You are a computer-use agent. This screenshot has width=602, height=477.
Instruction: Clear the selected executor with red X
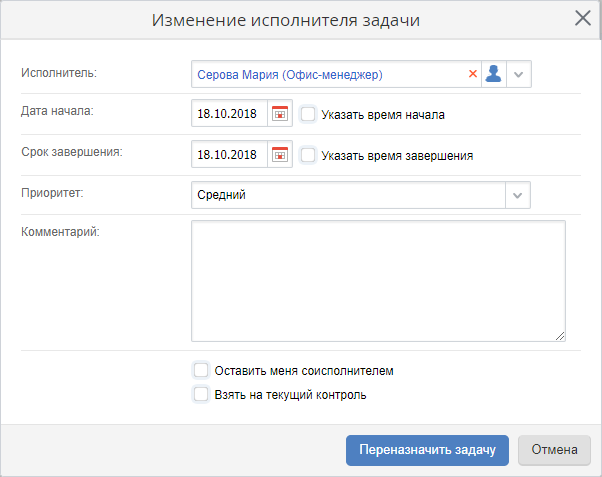pyautogui.click(x=473, y=74)
